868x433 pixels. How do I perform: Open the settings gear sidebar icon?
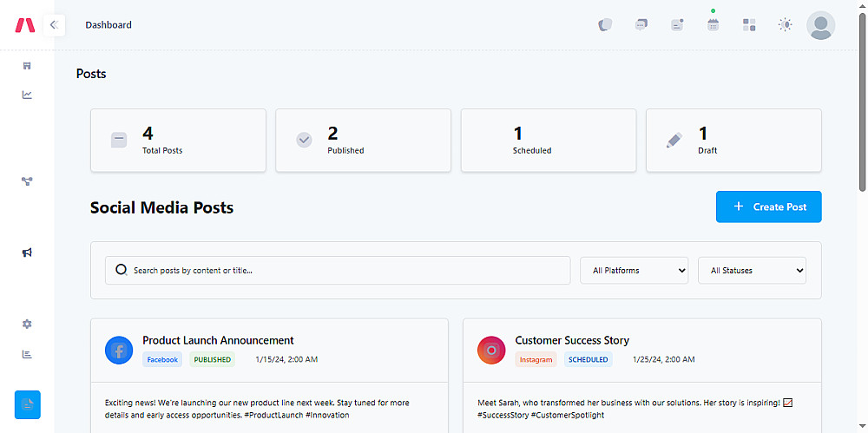(27, 324)
